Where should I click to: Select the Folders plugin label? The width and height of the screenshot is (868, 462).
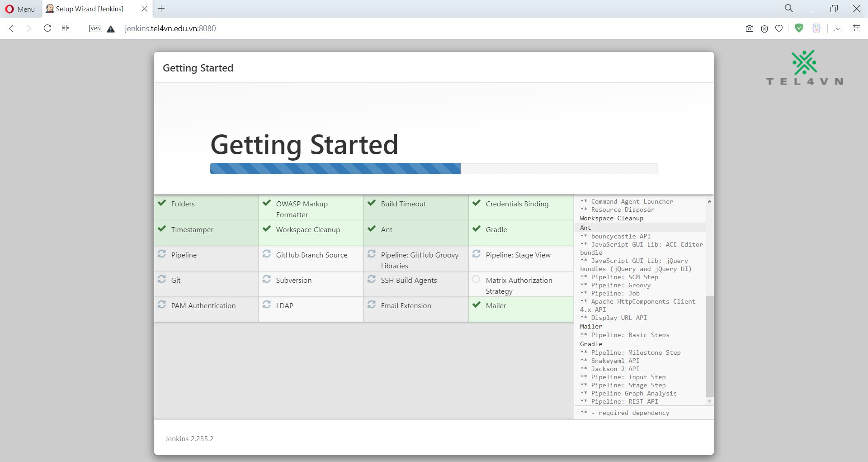(x=183, y=204)
